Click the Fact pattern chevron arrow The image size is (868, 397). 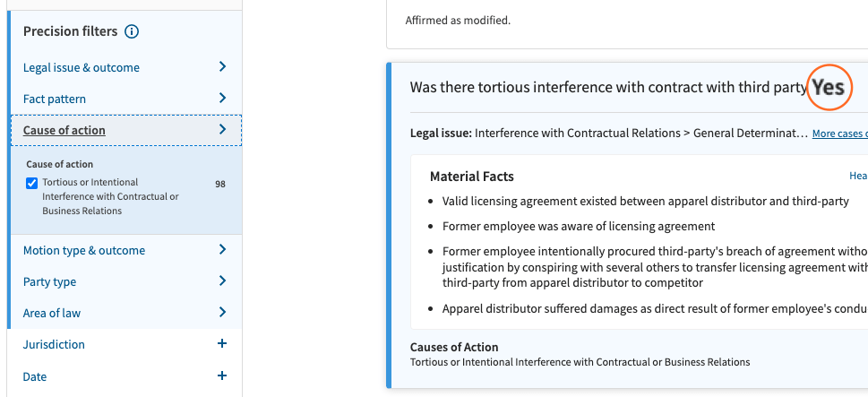pyautogui.click(x=222, y=99)
